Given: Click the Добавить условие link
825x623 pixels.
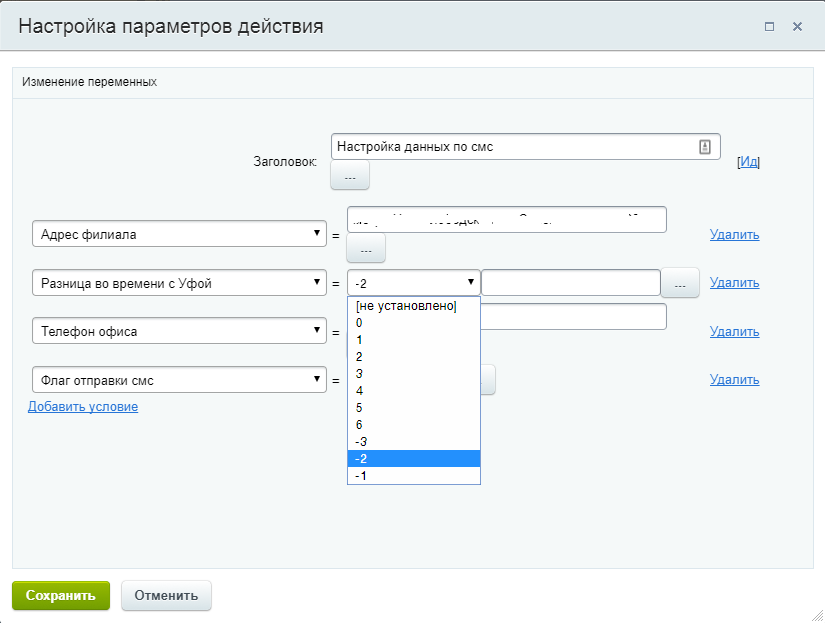Looking at the screenshot, I should (83, 407).
